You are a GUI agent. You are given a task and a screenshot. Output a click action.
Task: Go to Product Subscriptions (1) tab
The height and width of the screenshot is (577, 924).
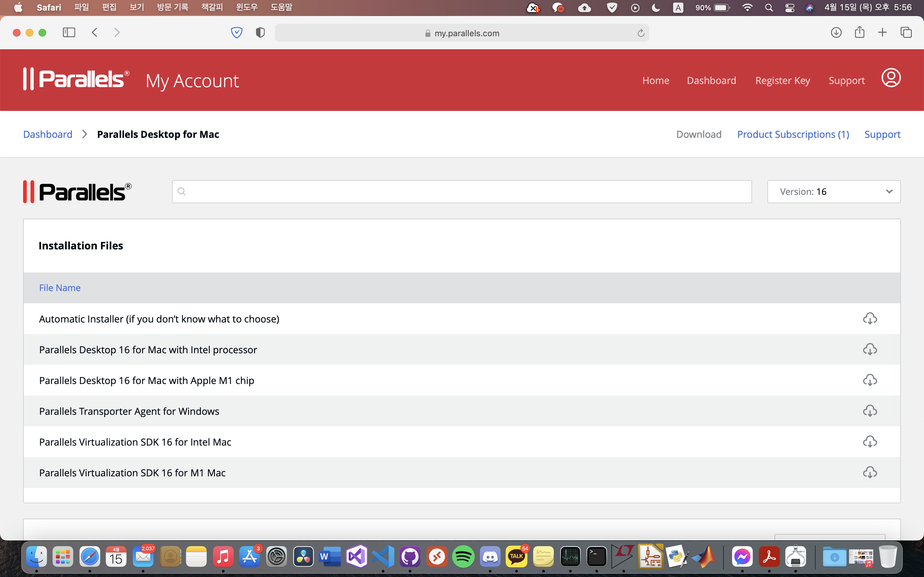click(793, 134)
